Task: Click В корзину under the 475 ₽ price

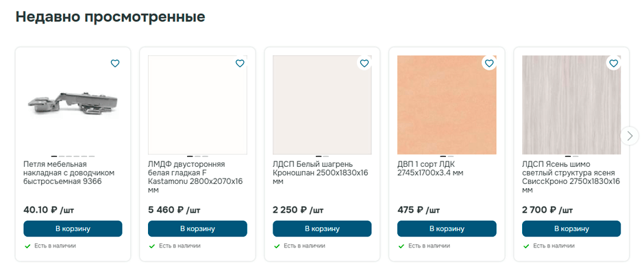Action: pyautogui.click(x=447, y=228)
